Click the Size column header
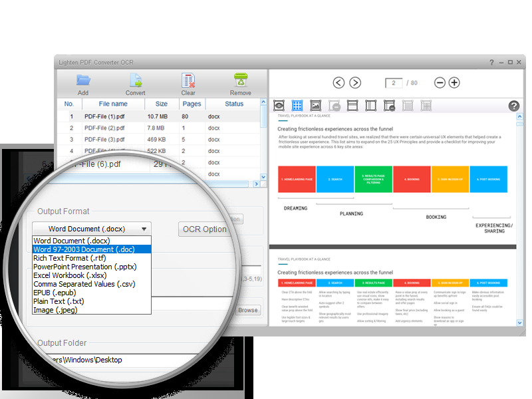 [x=162, y=104]
